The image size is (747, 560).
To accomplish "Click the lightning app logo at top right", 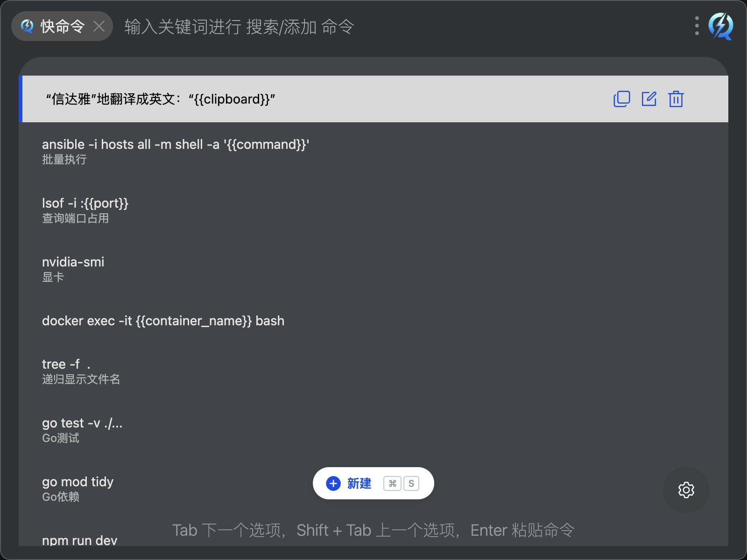I will click(x=720, y=26).
